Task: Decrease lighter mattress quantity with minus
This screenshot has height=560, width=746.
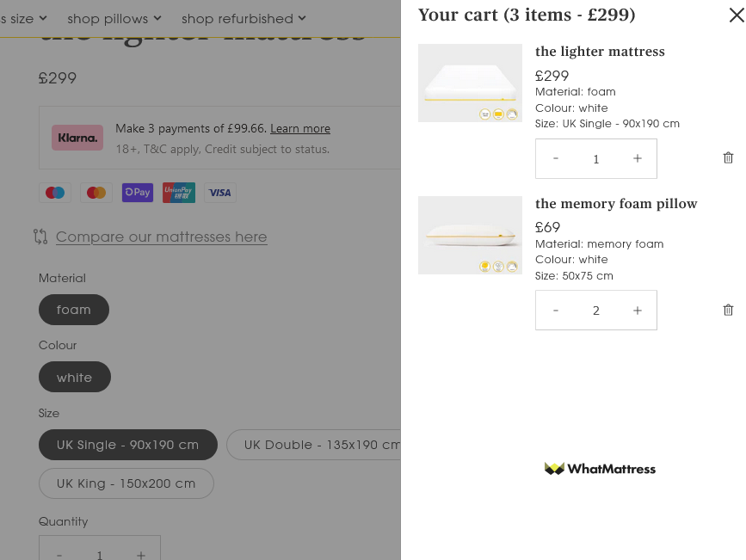Action: point(555,158)
